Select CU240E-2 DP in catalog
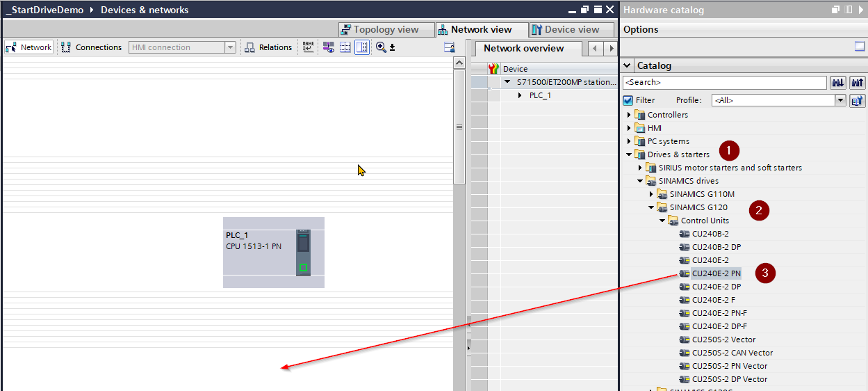This screenshot has width=868, height=391. (x=716, y=287)
